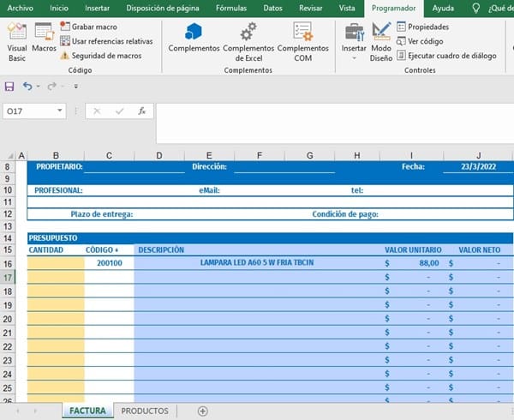The width and height of the screenshot is (514, 420).
Task: Open Complementos COM dialog
Action: click(x=302, y=39)
